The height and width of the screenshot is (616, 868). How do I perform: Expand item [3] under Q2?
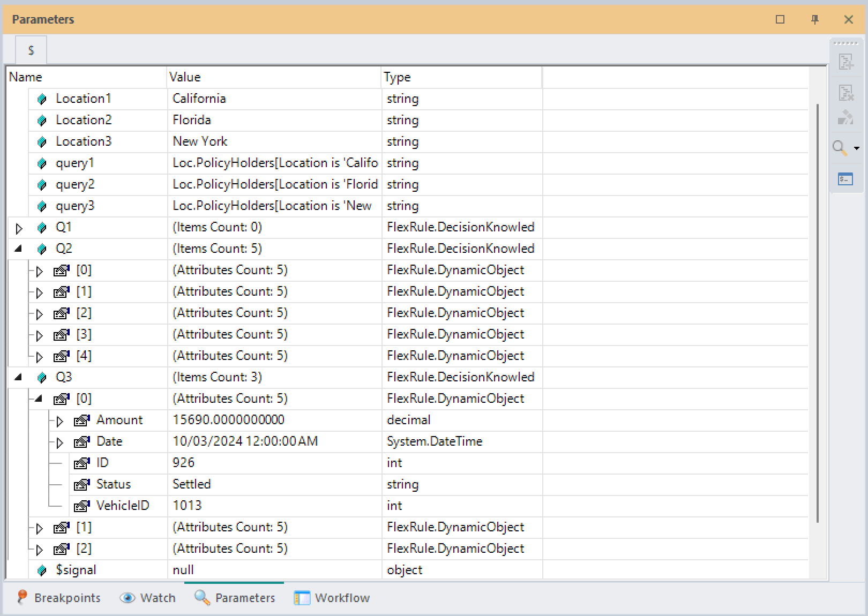pyautogui.click(x=39, y=335)
